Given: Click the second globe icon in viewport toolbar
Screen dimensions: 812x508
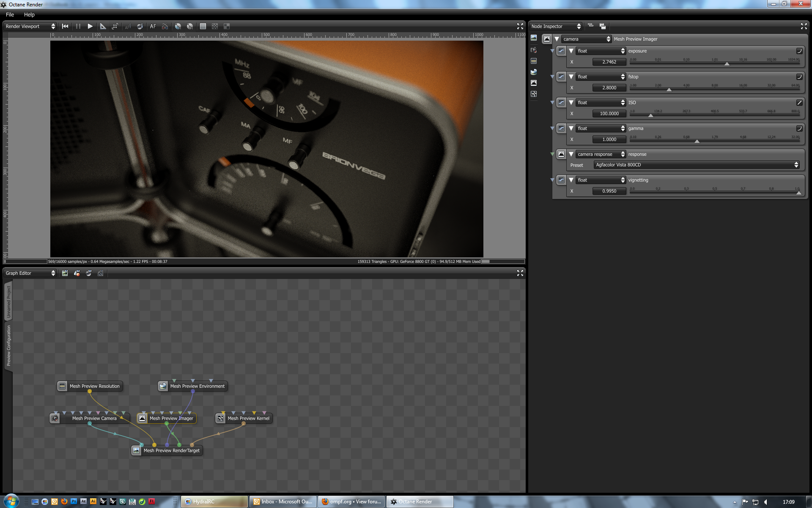Looking at the screenshot, I should [190, 26].
